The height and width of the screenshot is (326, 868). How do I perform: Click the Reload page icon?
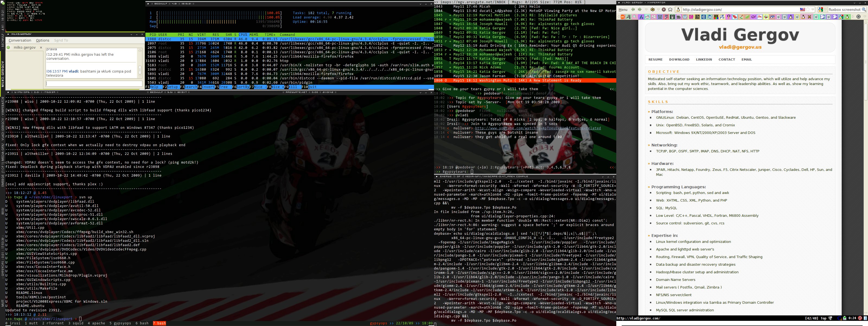(653, 10)
